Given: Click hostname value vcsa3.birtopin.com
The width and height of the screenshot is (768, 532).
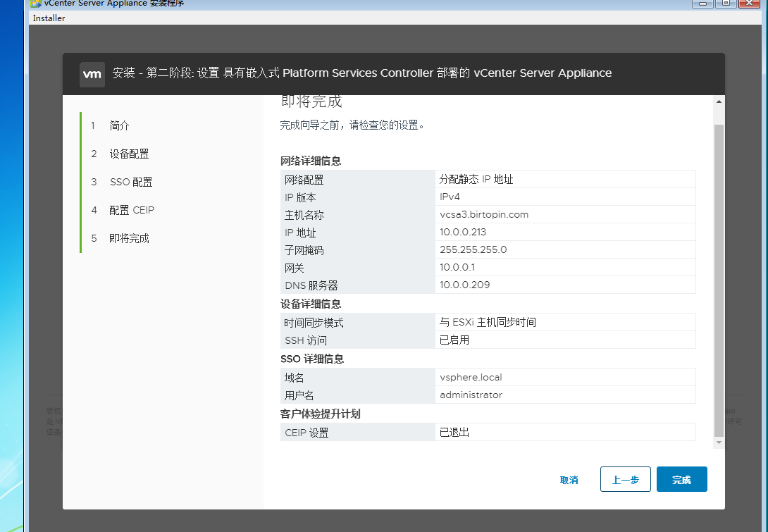Looking at the screenshot, I should point(484,215).
